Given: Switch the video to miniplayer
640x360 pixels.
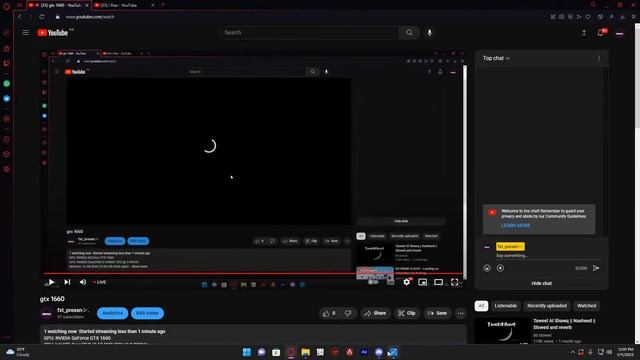Looking at the screenshot, I should point(422,282).
